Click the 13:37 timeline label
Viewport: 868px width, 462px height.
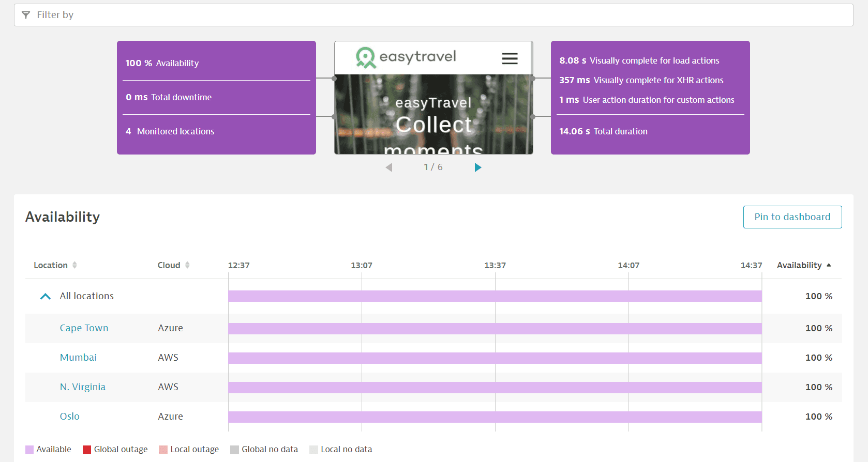point(495,265)
